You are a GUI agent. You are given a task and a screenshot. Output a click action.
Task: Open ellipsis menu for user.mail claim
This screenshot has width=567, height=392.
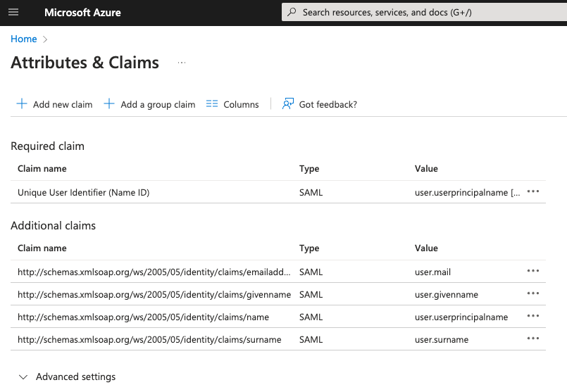coord(533,271)
